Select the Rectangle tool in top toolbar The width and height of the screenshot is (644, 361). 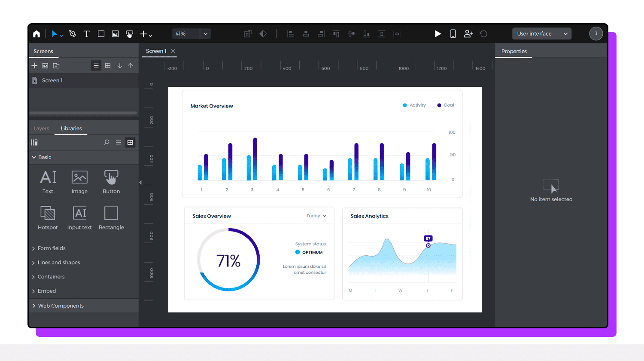(x=101, y=34)
